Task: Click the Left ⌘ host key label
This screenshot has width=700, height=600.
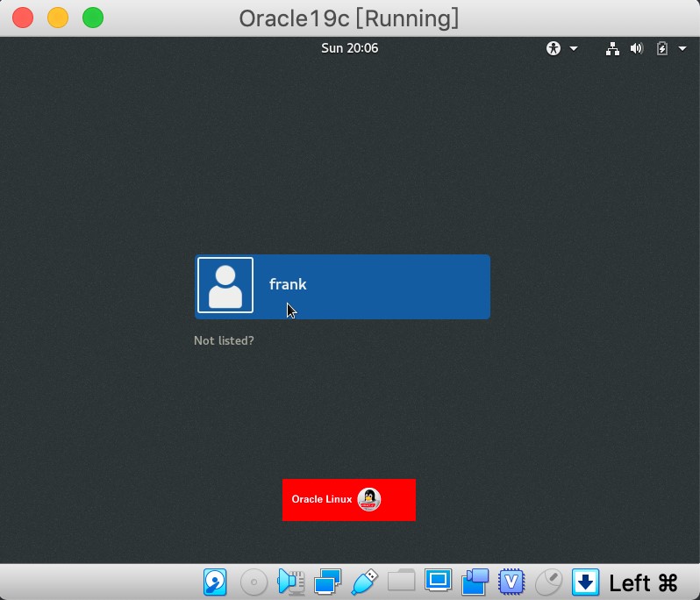Action: tap(643, 583)
